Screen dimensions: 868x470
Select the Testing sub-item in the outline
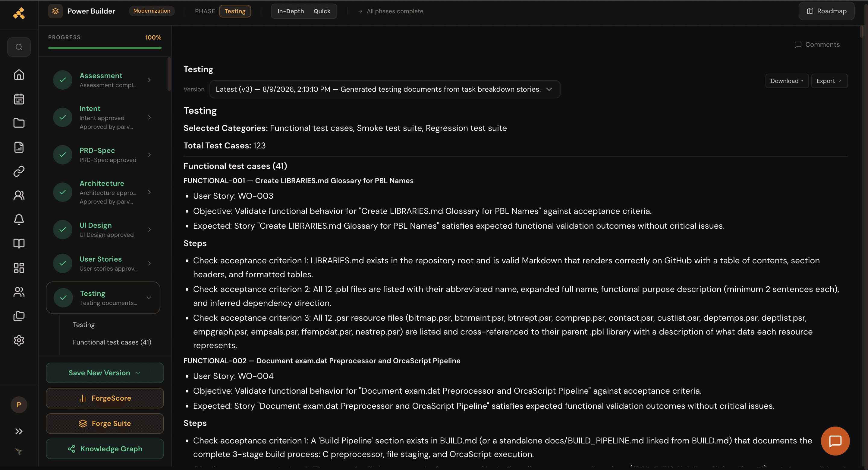point(84,325)
